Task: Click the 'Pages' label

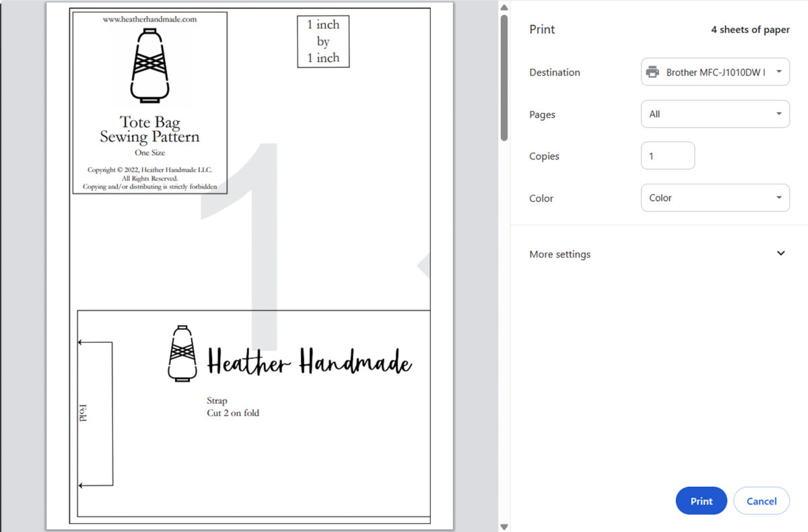Action: point(542,114)
